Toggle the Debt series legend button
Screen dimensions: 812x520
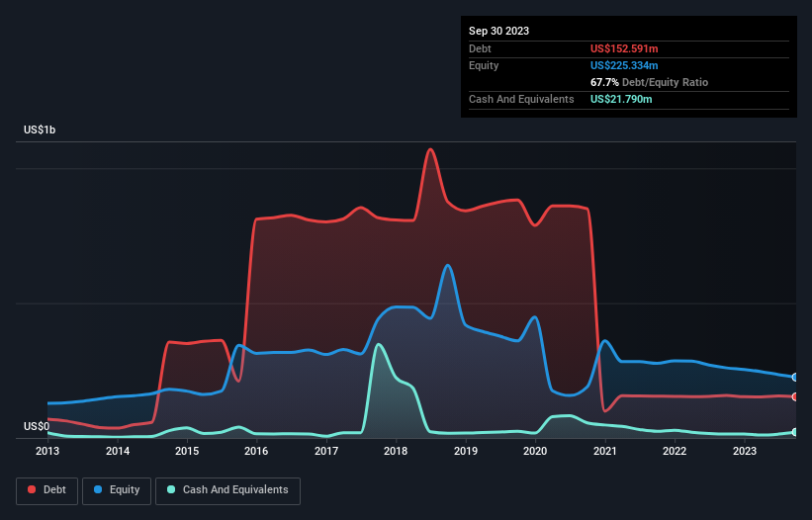click(47, 490)
